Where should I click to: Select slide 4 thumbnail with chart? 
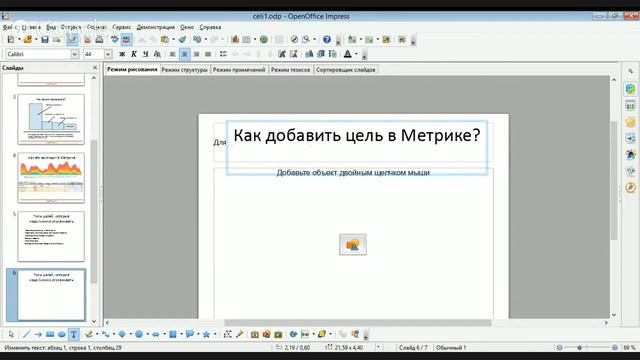51,178
